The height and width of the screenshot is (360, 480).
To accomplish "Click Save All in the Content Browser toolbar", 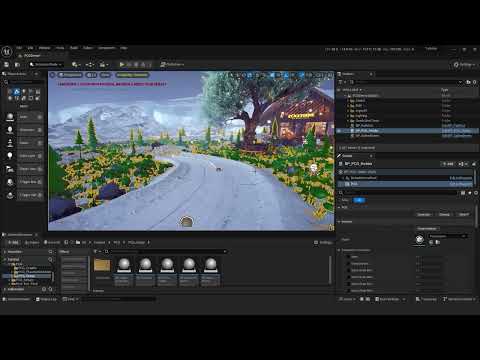I will pos(52,242).
